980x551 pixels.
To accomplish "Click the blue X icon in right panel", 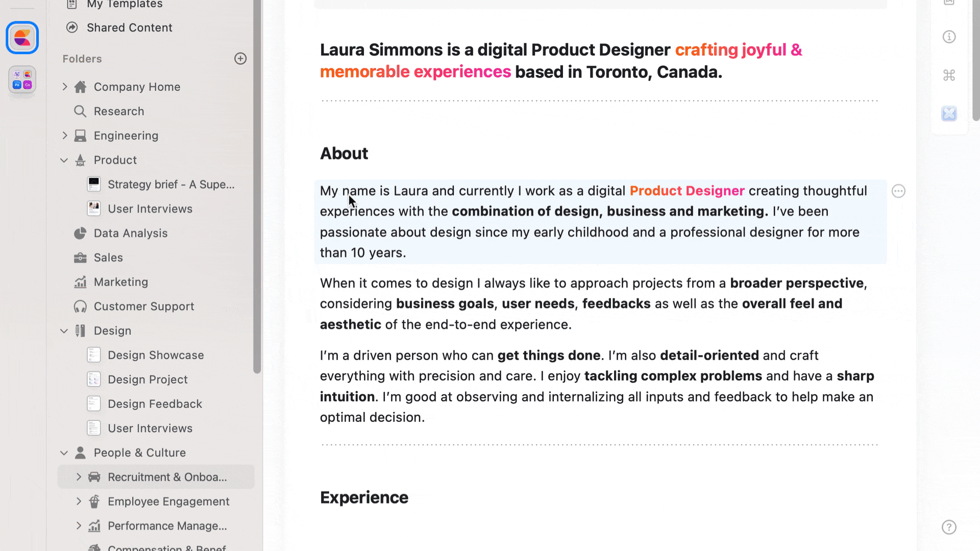I will (949, 113).
